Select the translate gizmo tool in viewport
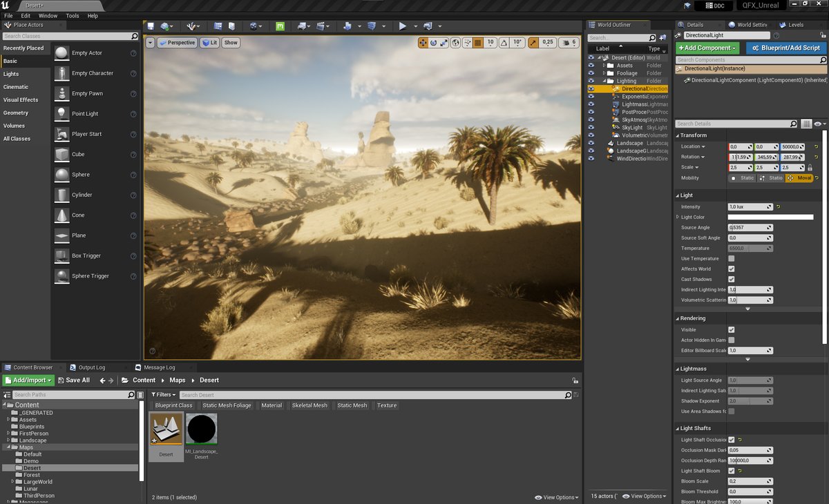The image size is (829, 504). tap(423, 43)
